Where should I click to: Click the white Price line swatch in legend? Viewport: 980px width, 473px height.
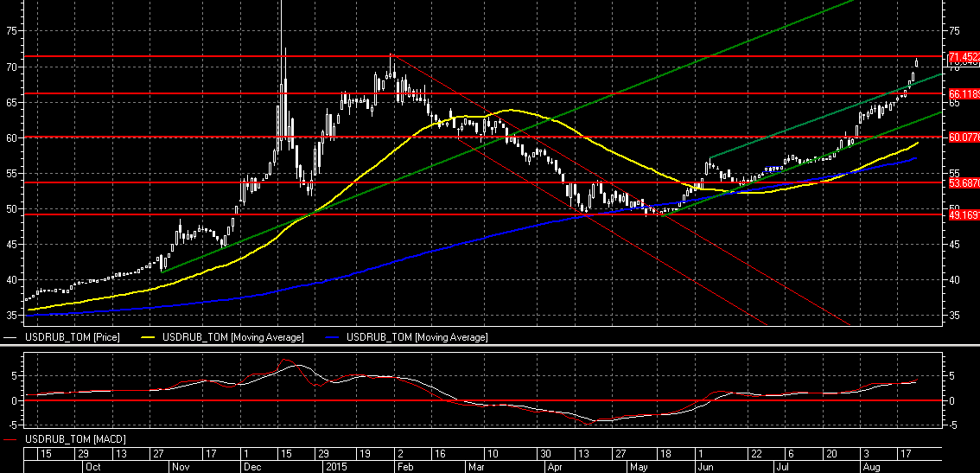pos(11,337)
